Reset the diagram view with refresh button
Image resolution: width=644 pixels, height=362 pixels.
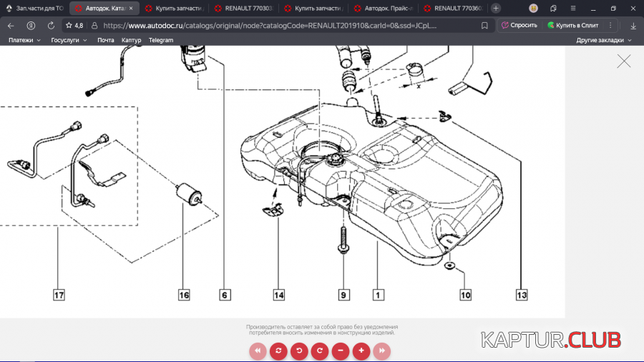point(278,351)
